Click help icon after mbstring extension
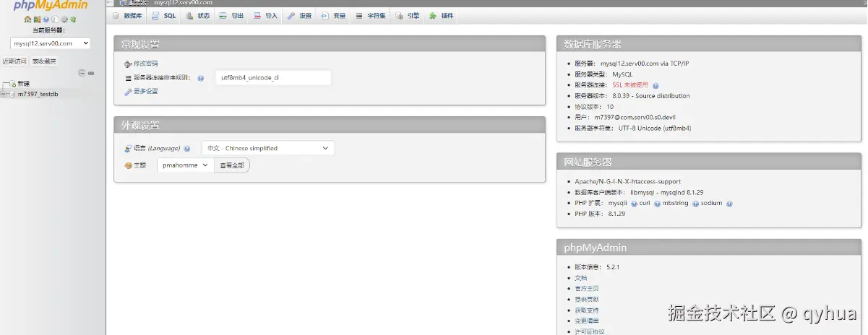Screen dimensions: 868x335 [x=695, y=204]
